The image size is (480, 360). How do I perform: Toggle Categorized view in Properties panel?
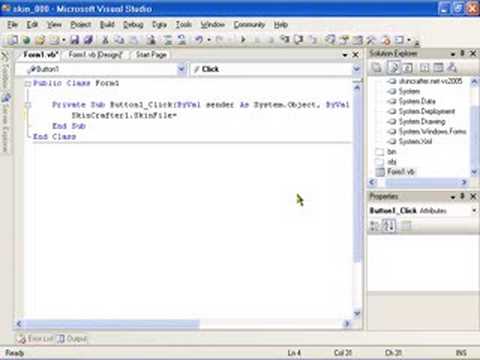pyautogui.click(x=374, y=226)
